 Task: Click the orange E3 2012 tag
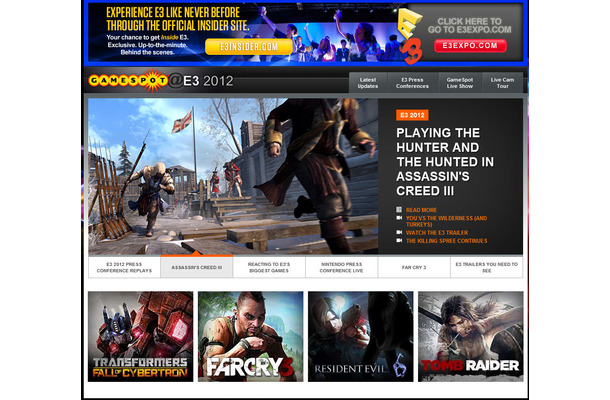pos(412,115)
